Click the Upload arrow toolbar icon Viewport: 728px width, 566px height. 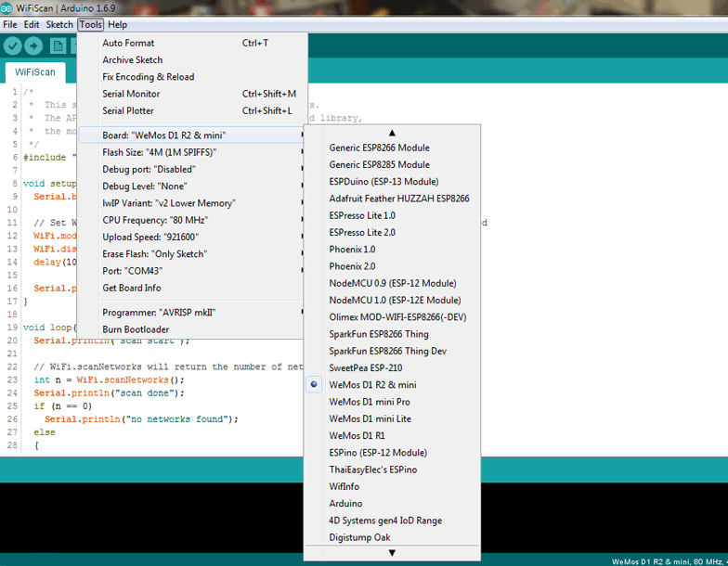(33, 46)
